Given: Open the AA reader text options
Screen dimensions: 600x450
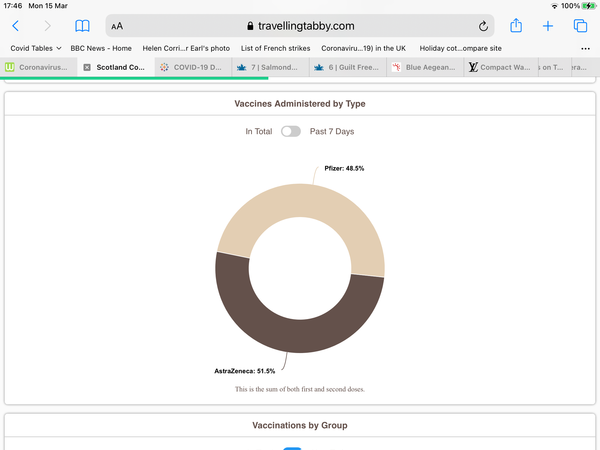Looking at the screenshot, I should [x=117, y=26].
